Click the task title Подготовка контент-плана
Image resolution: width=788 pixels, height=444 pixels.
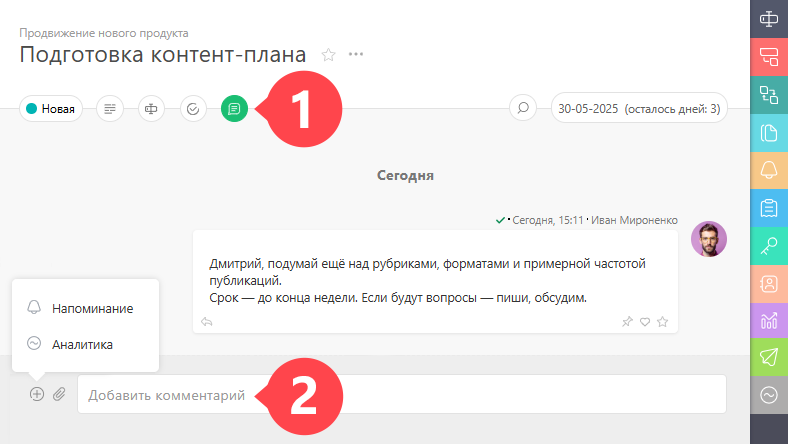pyautogui.click(x=163, y=54)
